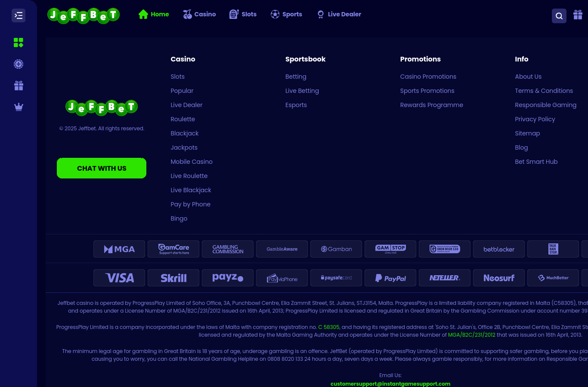Open the Gambling Commission badge
The height and width of the screenshot is (387, 588).
pyautogui.click(x=228, y=249)
